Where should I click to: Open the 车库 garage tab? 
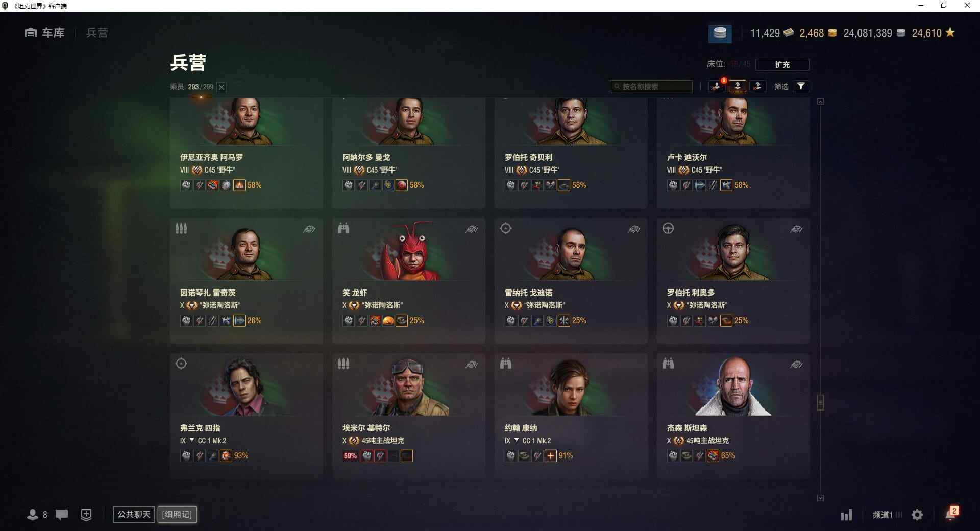44,33
